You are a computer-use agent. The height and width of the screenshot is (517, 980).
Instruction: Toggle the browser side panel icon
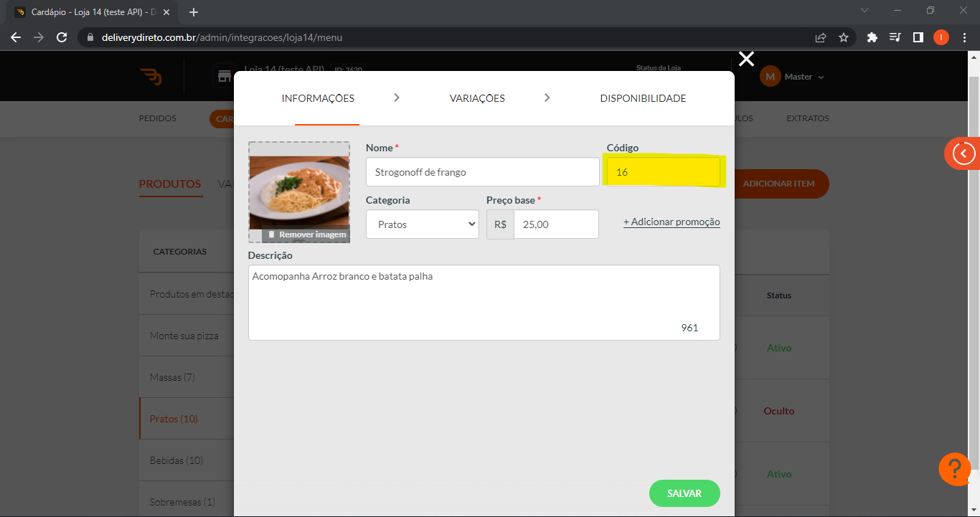[x=918, y=37]
